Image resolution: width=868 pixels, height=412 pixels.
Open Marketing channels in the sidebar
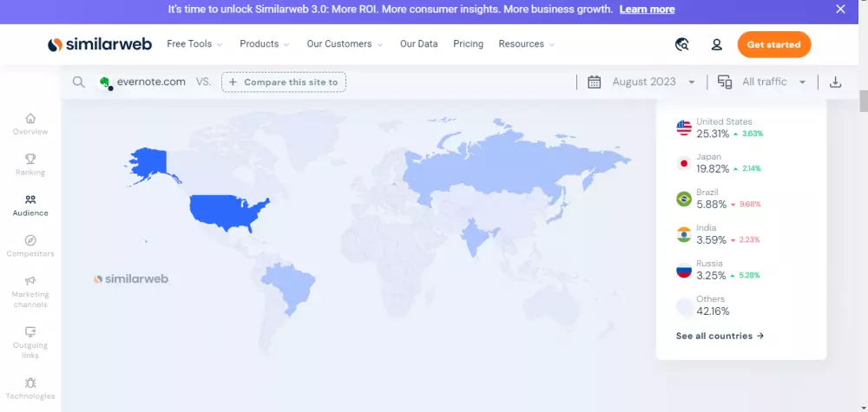tap(30, 292)
